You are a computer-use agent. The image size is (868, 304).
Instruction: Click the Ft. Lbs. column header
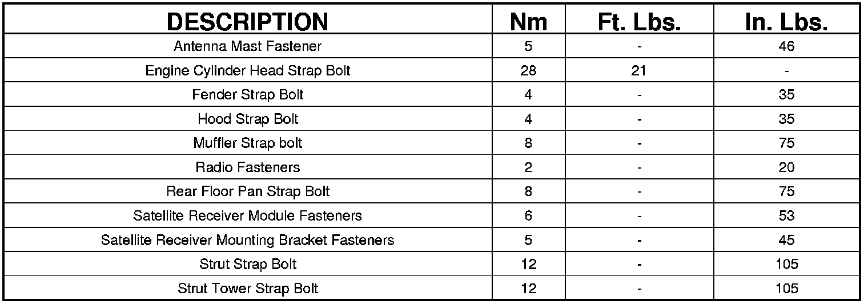click(639, 22)
